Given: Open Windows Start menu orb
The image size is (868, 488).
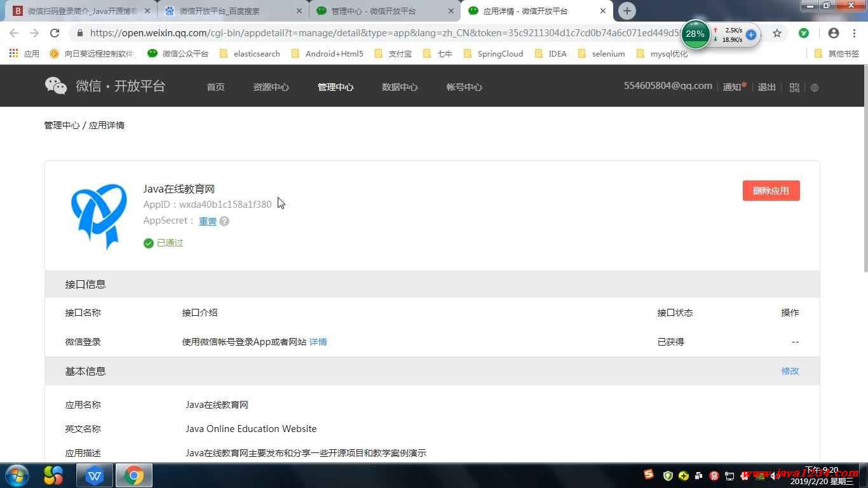Looking at the screenshot, I should pyautogui.click(x=16, y=475).
